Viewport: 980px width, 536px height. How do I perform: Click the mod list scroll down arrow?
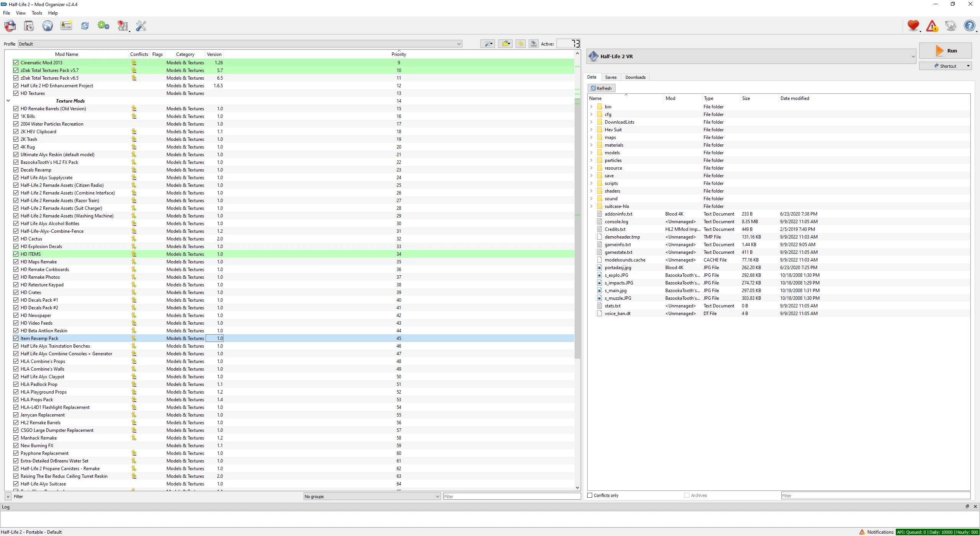click(x=578, y=488)
